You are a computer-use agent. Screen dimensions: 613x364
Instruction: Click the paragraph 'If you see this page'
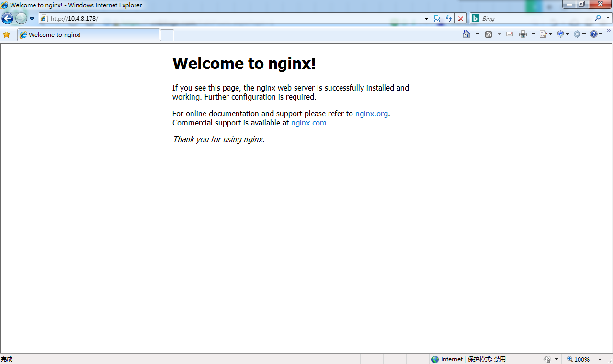291,92
